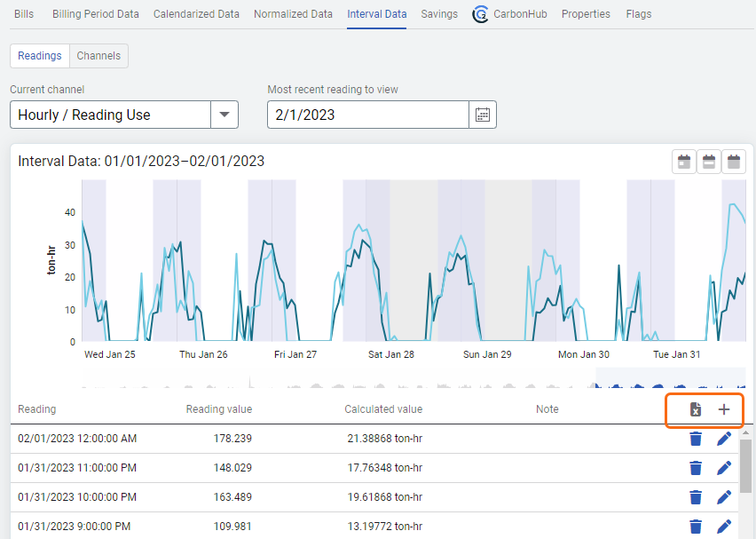Click the 01/31/2023 11:00:00 PM timestamp
This screenshot has width=756, height=539.
tap(77, 468)
